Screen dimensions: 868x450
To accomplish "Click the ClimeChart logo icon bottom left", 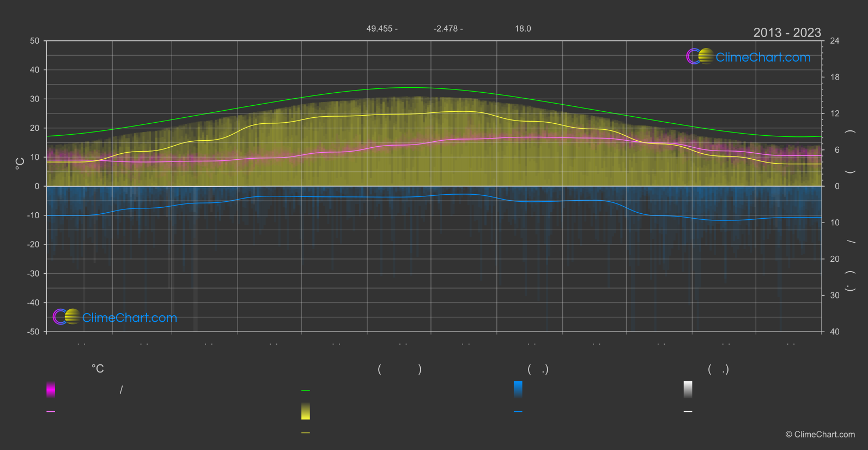I will [x=66, y=317].
